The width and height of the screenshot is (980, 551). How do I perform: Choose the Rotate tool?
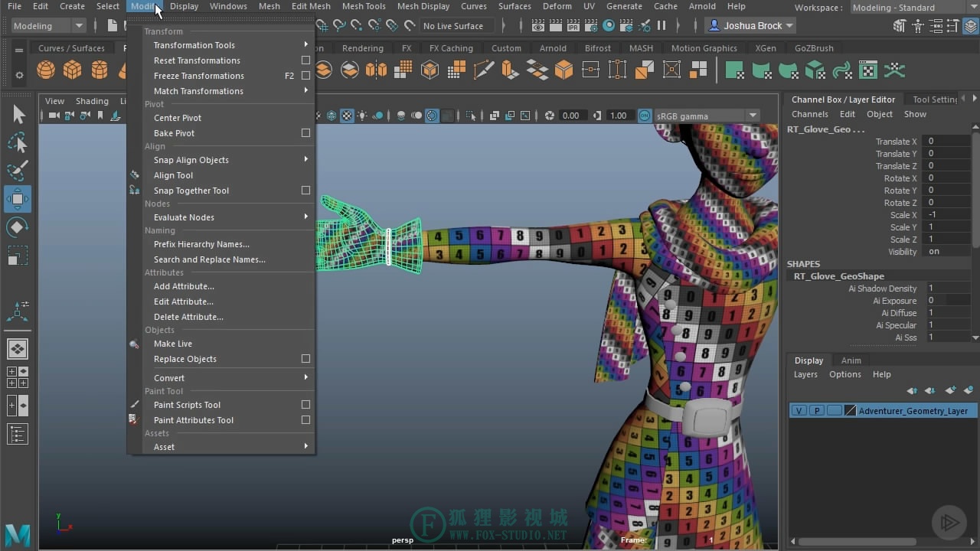pos(18,227)
